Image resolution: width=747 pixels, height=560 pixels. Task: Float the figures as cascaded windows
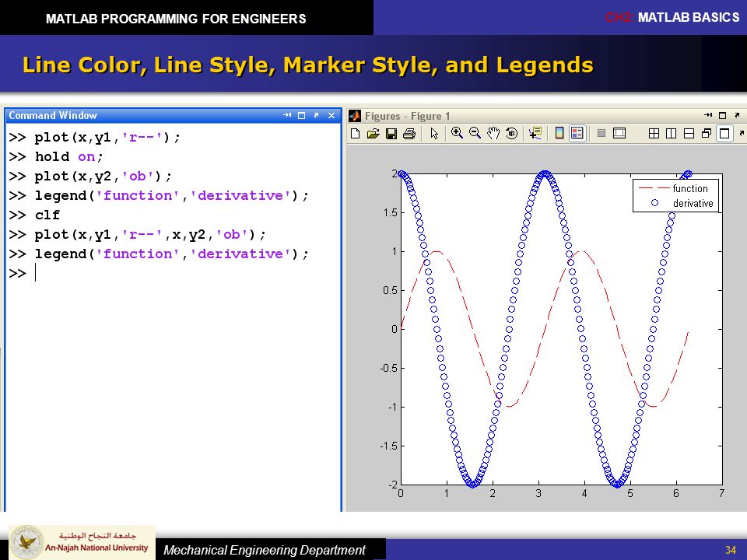coord(707,133)
